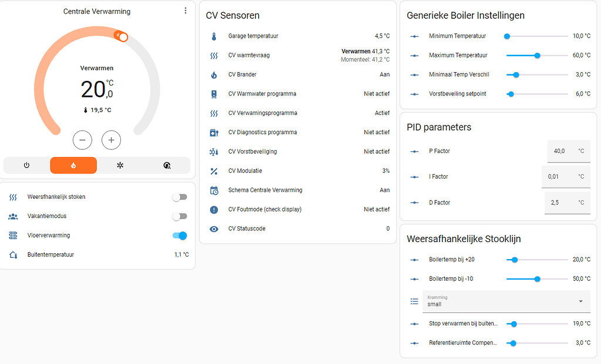Select the auto mode thermostat button

click(167, 165)
